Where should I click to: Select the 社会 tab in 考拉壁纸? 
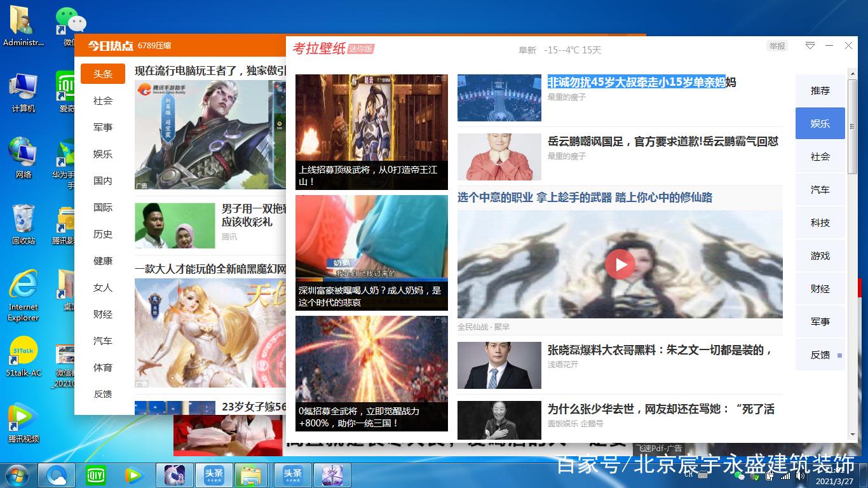click(820, 156)
